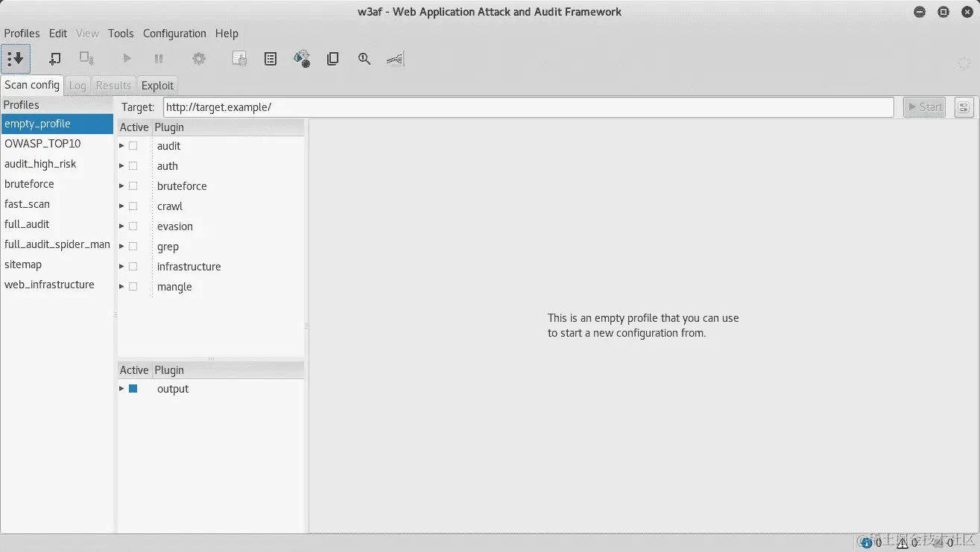Enable the infrastructure plugin checkbox
Screen dimensions: 980x552
tap(133, 267)
